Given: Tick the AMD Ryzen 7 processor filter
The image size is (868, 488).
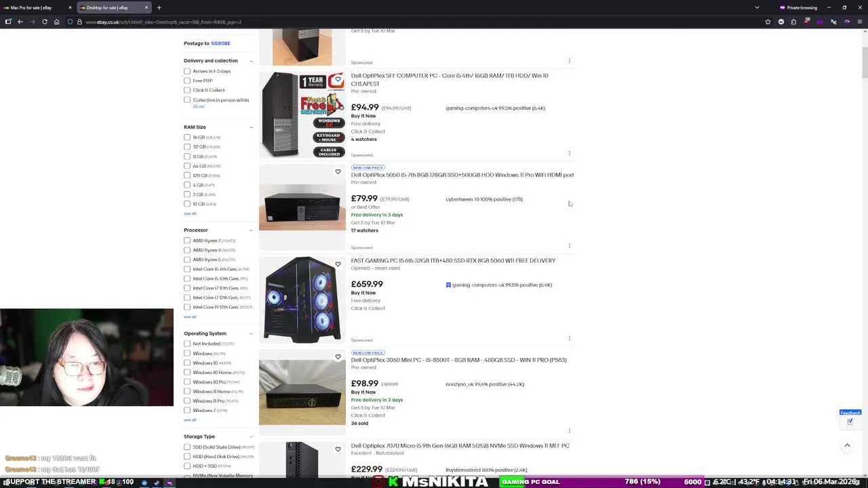Looking at the screenshot, I should (187, 241).
